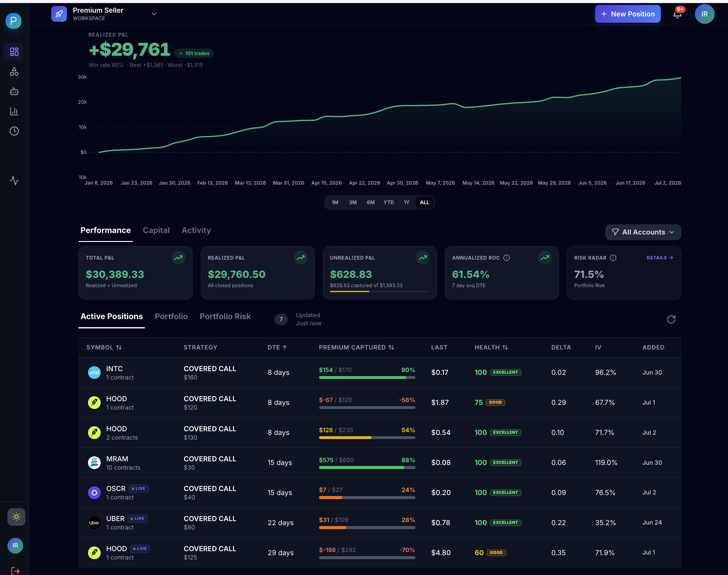Click the Robinhood logo for the HOOD $120 row
Viewport: 728px width, 575px height.
tap(94, 402)
